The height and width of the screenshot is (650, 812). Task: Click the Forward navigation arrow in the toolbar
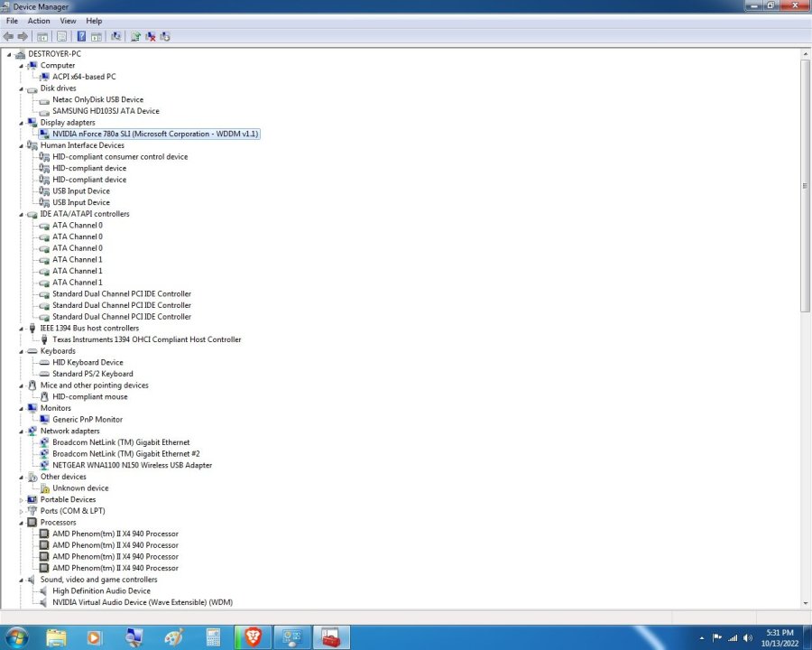coord(23,36)
